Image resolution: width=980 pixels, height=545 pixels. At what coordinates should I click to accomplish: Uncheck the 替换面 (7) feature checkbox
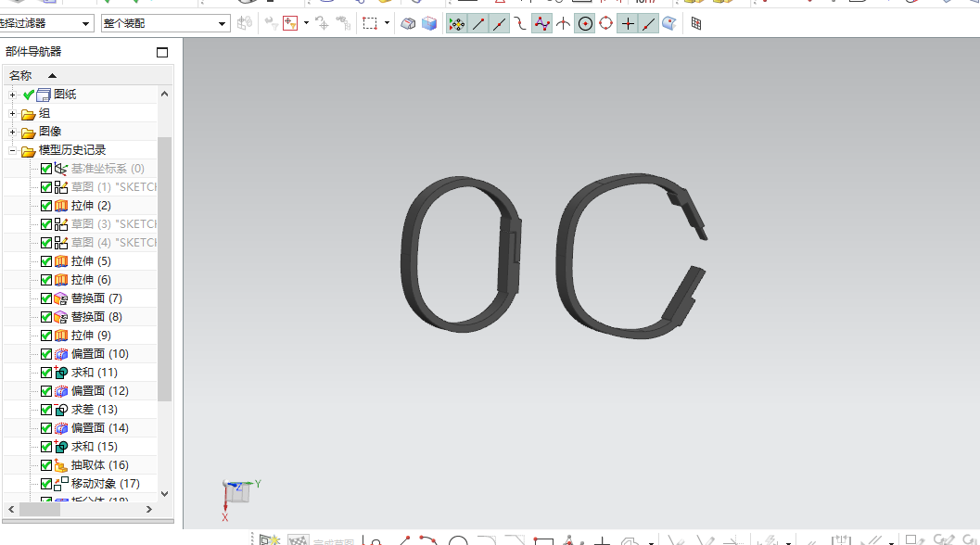[46, 298]
